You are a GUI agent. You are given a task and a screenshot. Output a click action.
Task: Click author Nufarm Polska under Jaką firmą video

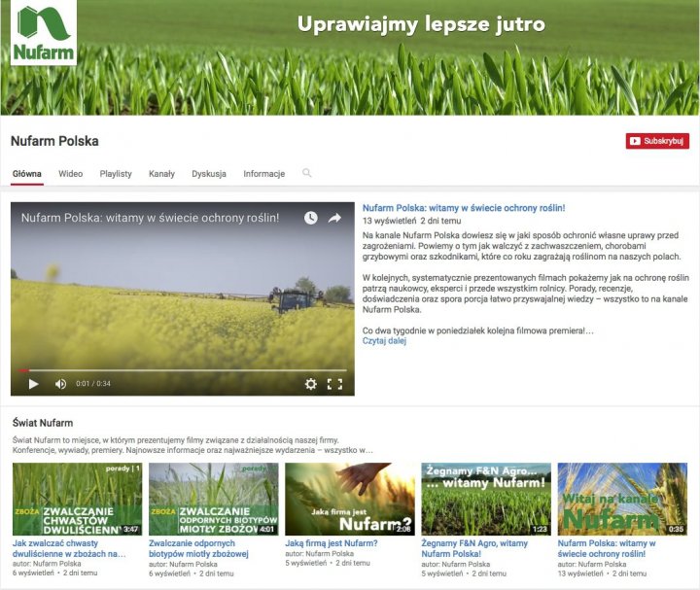(x=330, y=554)
